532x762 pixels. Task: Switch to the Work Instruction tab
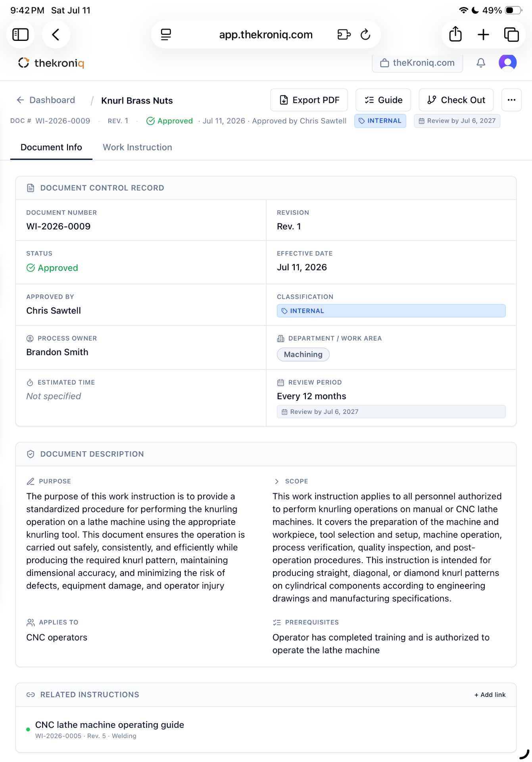tap(137, 147)
